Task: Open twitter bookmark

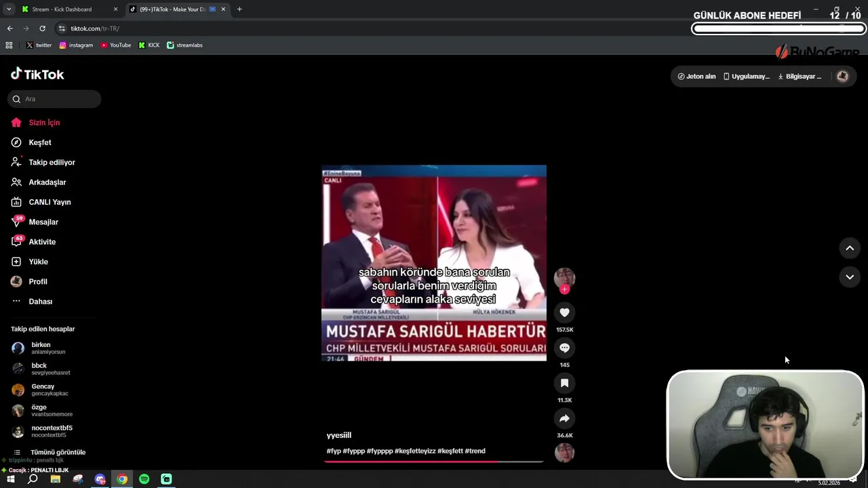Action: coord(39,45)
